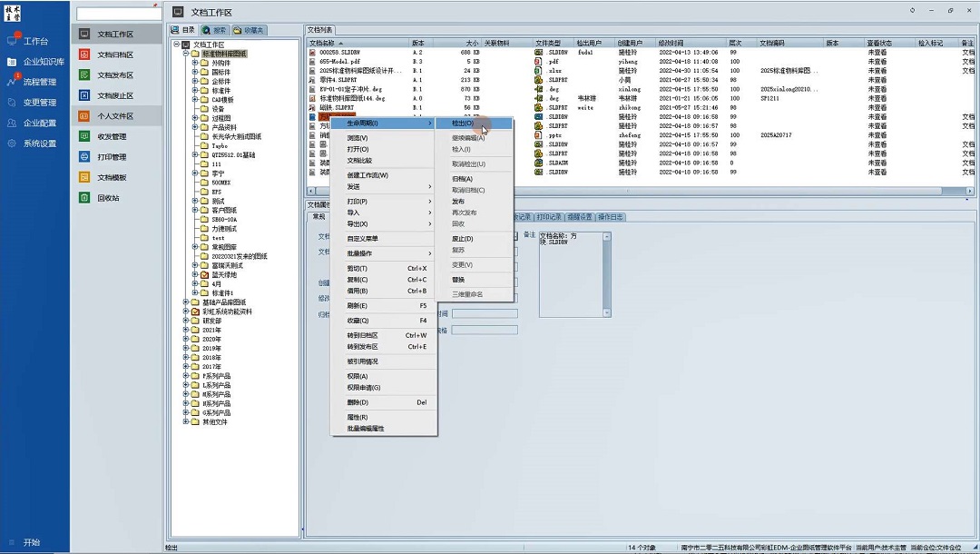The image size is (980, 554).
Task: Switch to the 打印记录 tab
Action: pyautogui.click(x=549, y=217)
